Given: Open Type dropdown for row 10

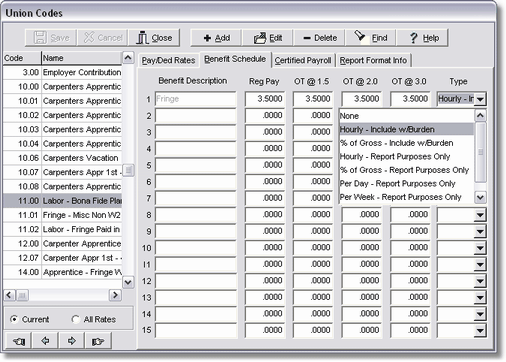Looking at the screenshot, I should coord(480,248).
